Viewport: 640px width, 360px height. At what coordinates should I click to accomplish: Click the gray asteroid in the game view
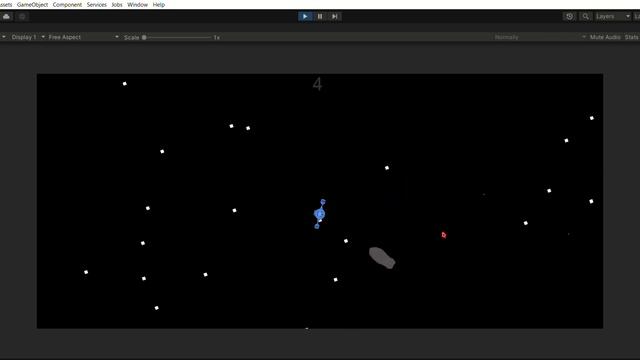382,258
